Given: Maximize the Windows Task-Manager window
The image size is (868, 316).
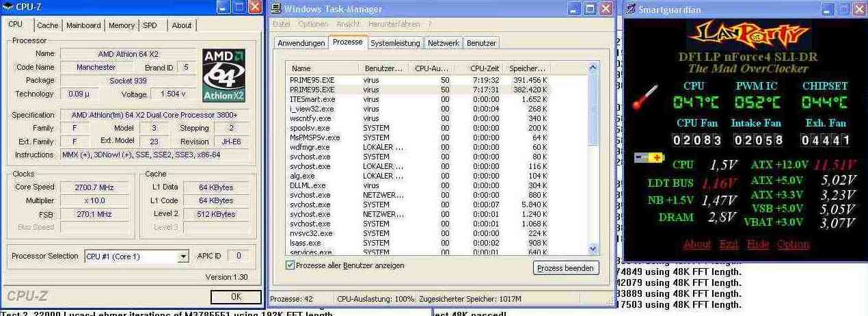Looking at the screenshot, I should (591, 8).
